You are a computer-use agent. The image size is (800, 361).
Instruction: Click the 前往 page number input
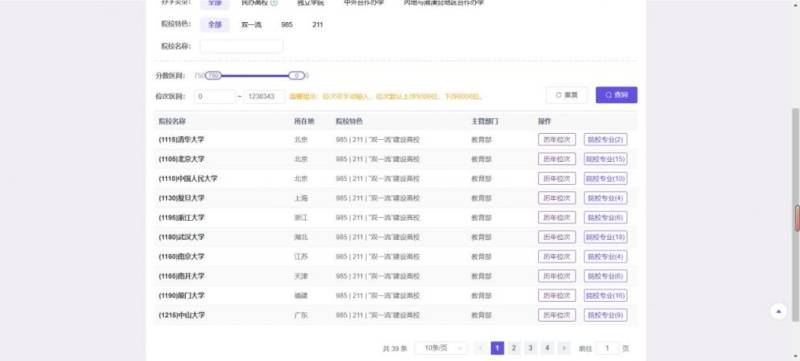tap(607, 348)
